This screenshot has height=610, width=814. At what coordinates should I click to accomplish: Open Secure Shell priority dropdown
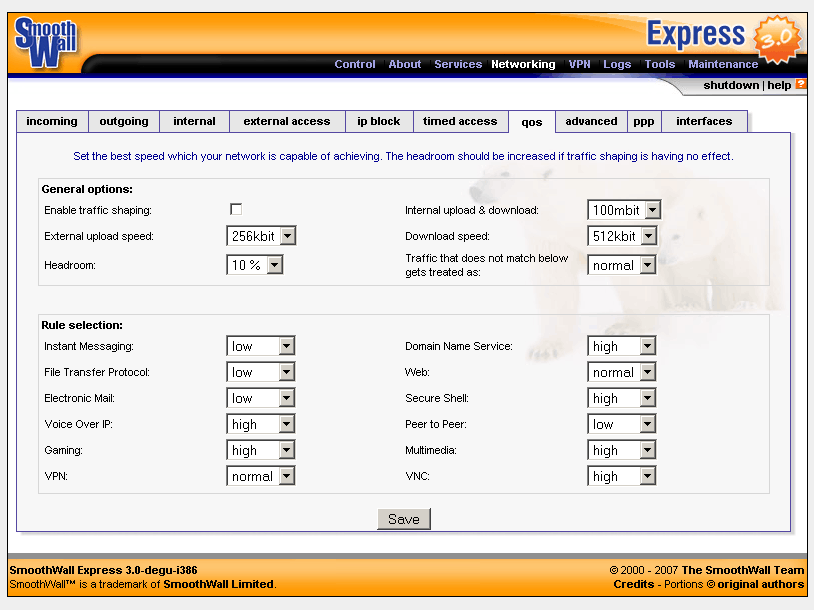coord(621,398)
